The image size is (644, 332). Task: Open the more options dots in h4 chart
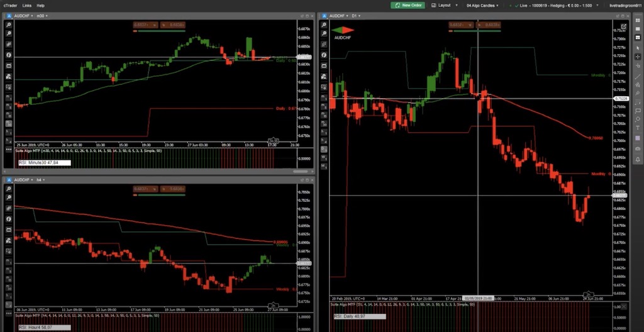9,315
